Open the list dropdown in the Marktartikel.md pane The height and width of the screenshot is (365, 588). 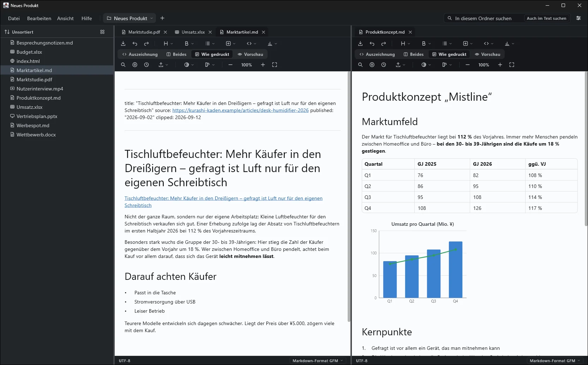click(210, 43)
